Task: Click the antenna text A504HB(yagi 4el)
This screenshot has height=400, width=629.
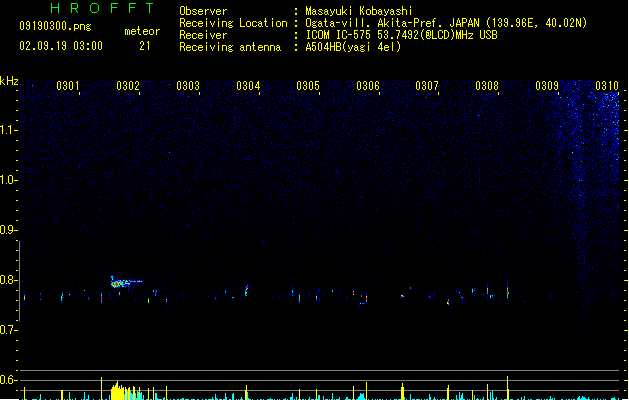Action: (353, 47)
